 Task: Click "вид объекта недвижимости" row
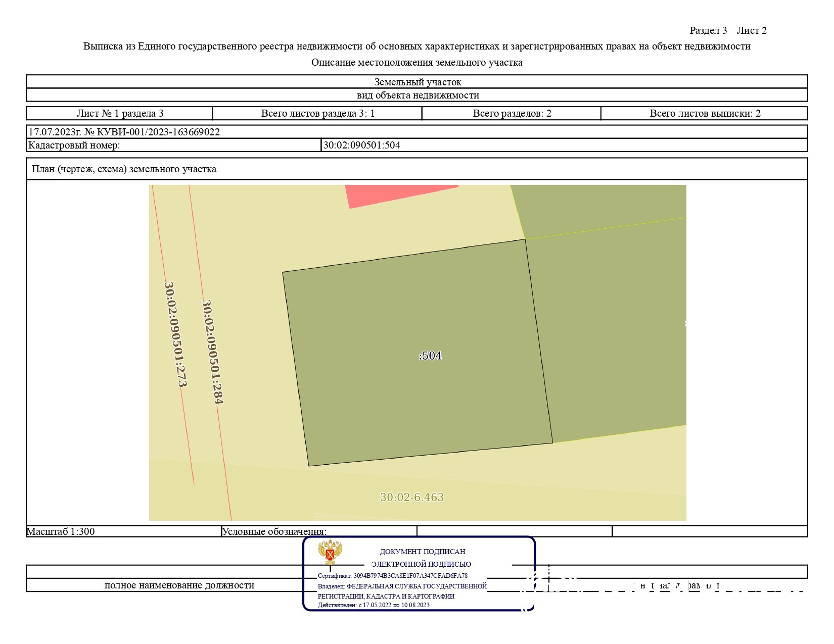click(x=417, y=95)
